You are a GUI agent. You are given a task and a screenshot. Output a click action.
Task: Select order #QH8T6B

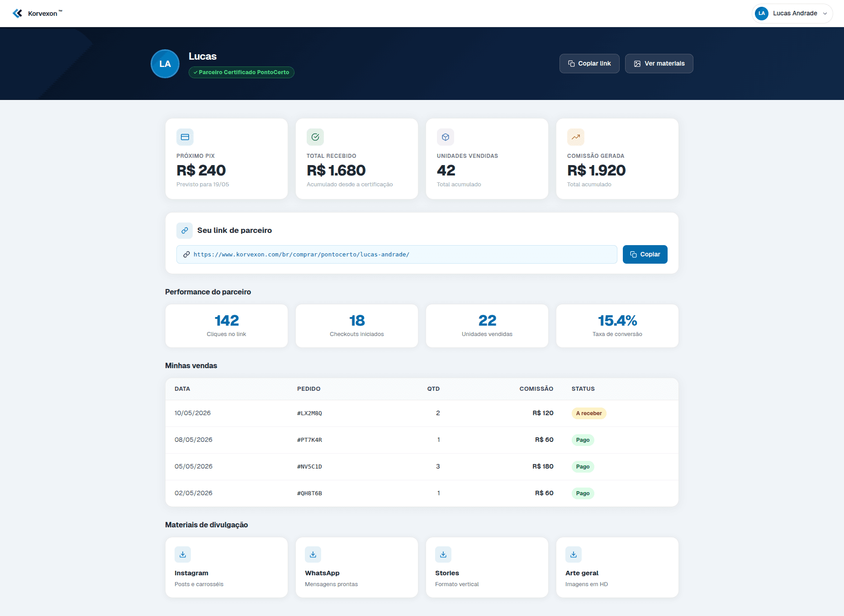click(309, 493)
